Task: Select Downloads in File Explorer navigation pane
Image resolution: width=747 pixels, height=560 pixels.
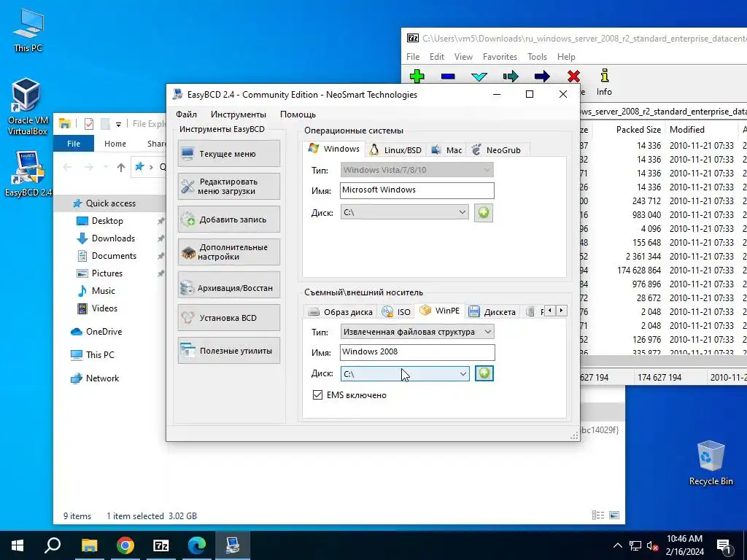Action: point(113,238)
